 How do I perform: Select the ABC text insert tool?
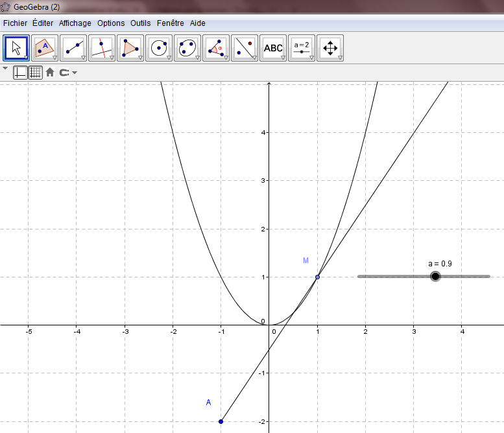273,48
